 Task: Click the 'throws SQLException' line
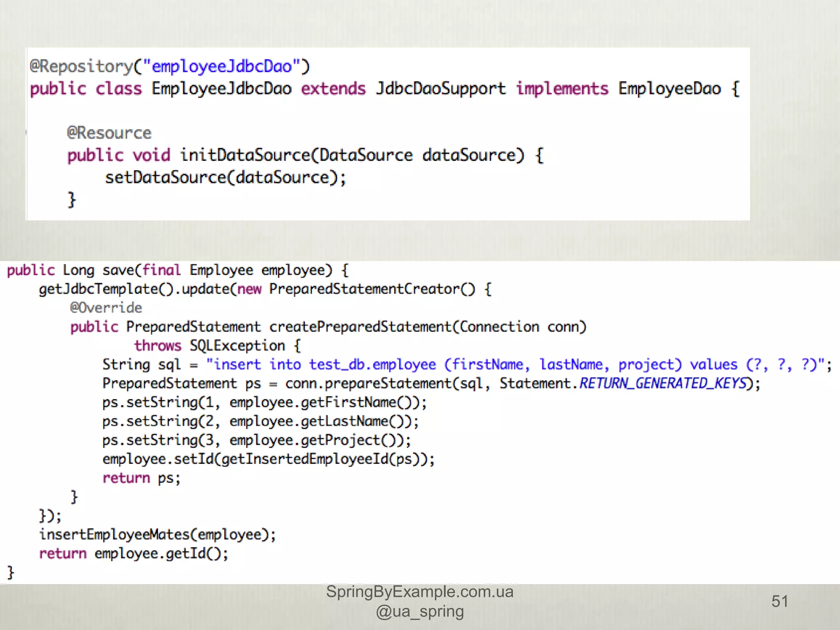(217, 346)
